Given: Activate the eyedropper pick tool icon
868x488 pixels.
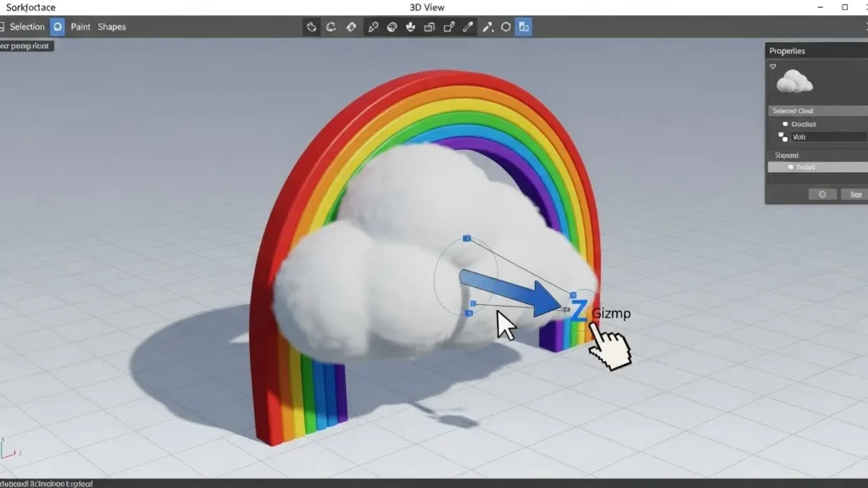Looking at the screenshot, I should pos(468,26).
